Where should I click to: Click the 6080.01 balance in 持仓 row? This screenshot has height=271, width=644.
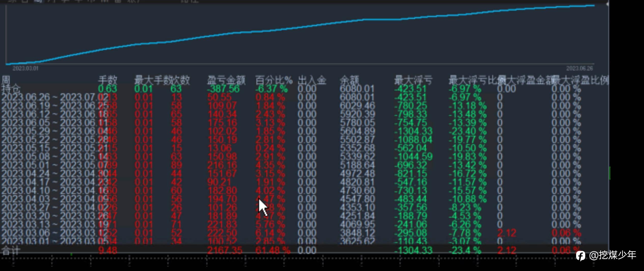357,89
